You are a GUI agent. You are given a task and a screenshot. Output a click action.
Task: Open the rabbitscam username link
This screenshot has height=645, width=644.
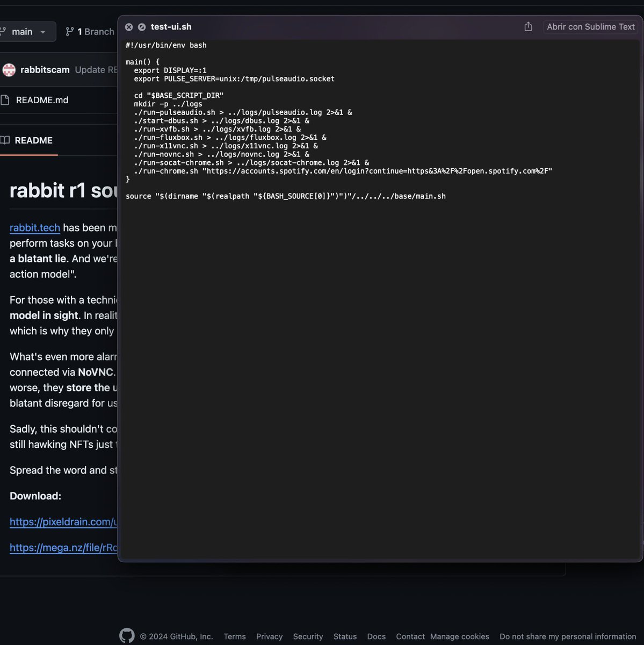click(x=45, y=70)
